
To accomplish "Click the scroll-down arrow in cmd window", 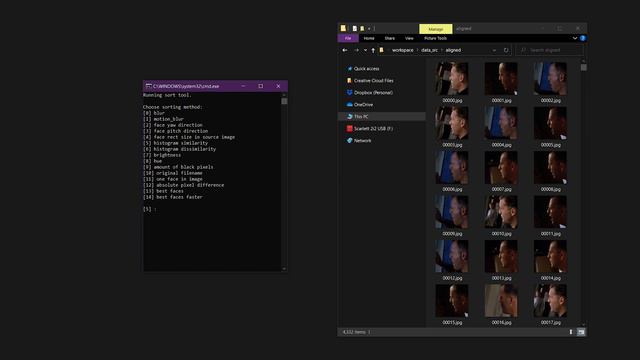I will tap(284, 269).
